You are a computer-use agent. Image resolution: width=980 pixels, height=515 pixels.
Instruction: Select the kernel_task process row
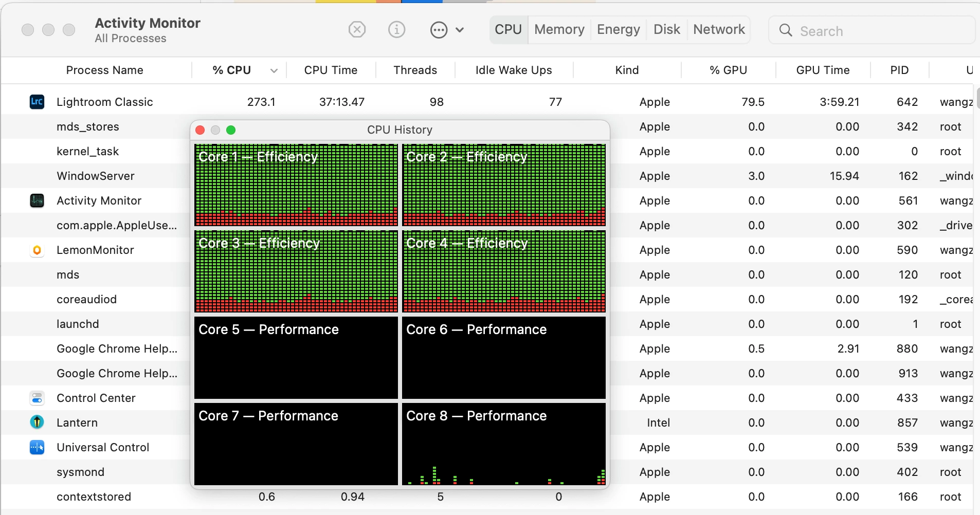coord(487,151)
